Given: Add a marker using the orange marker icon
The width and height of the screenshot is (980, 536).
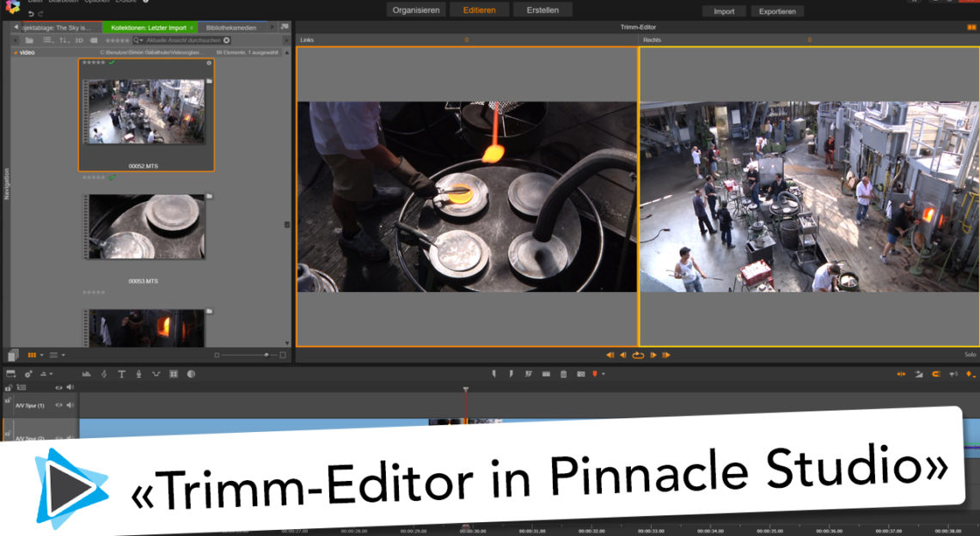Looking at the screenshot, I should 595,374.
